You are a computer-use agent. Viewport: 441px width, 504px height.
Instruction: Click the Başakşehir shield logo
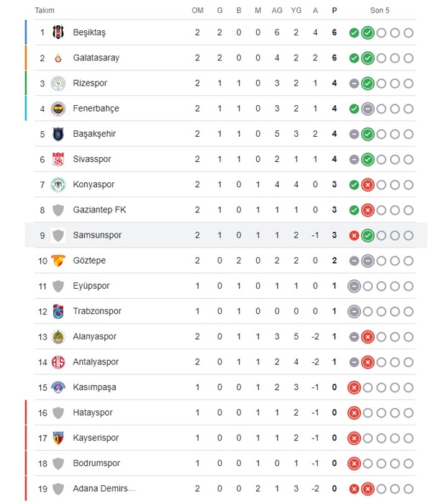click(58, 134)
